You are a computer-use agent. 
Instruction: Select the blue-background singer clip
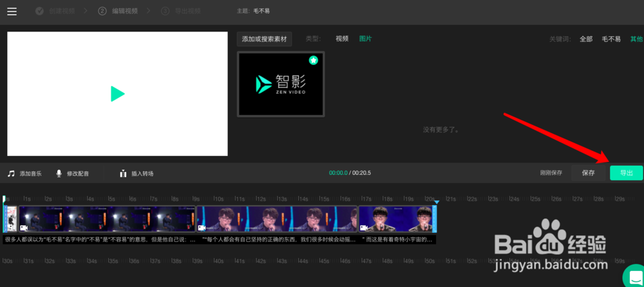(277, 219)
